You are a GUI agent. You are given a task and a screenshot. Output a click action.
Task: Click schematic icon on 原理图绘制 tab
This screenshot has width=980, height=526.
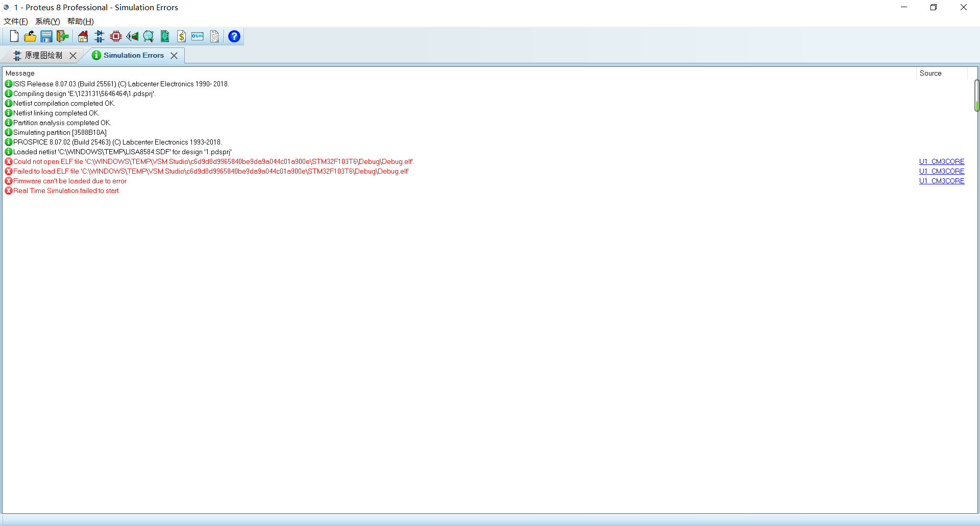pyautogui.click(x=17, y=55)
